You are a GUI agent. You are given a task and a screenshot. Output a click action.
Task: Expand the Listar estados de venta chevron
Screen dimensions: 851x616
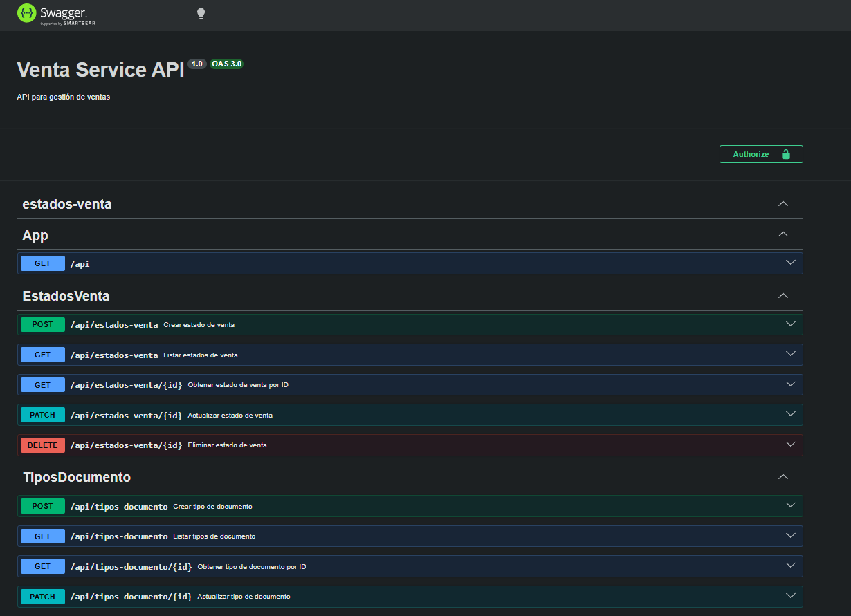(x=791, y=354)
